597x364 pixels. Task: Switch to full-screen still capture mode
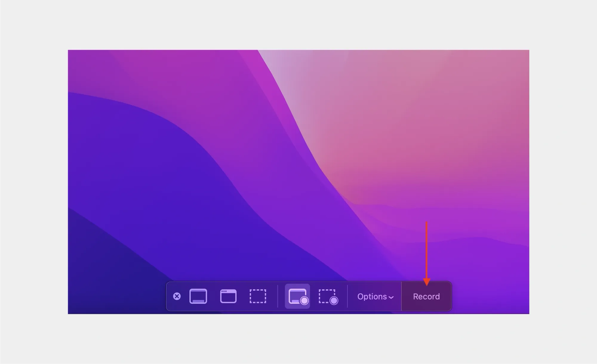point(198,296)
